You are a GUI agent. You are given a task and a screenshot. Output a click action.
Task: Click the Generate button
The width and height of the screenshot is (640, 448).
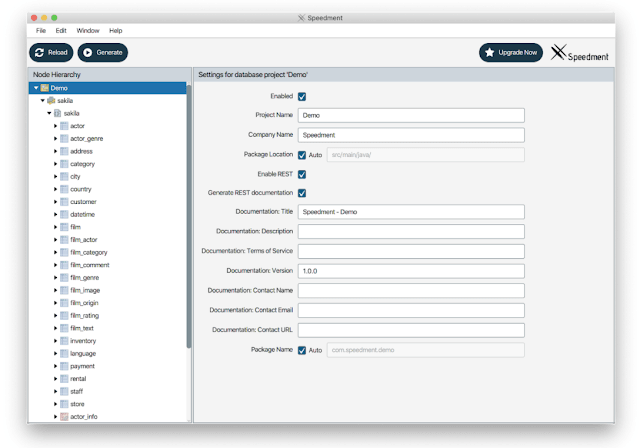point(102,53)
